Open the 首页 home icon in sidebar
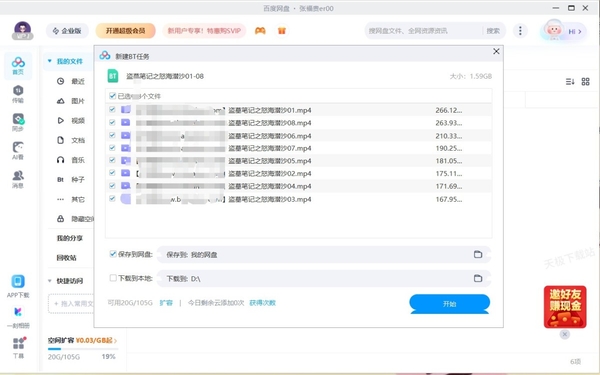The width and height of the screenshot is (600, 375). click(x=18, y=65)
